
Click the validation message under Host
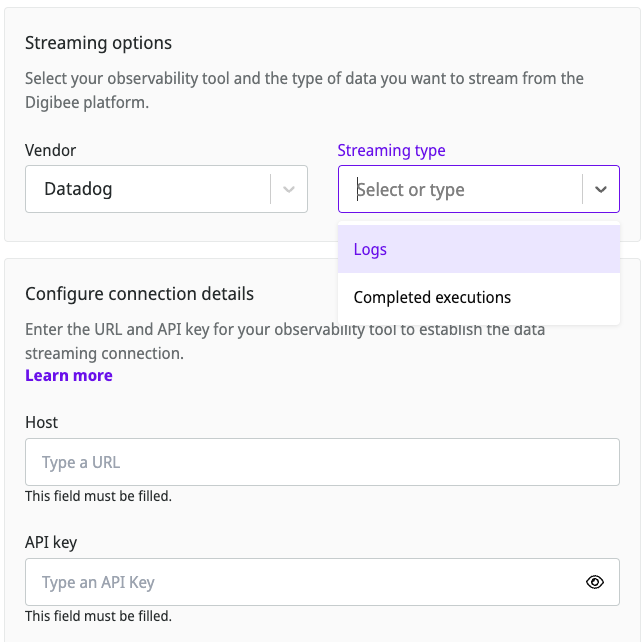[98, 496]
